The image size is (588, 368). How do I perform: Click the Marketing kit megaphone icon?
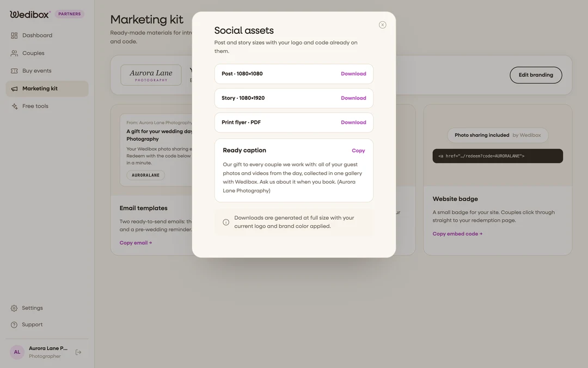pyautogui.click(x=14, y=89)
